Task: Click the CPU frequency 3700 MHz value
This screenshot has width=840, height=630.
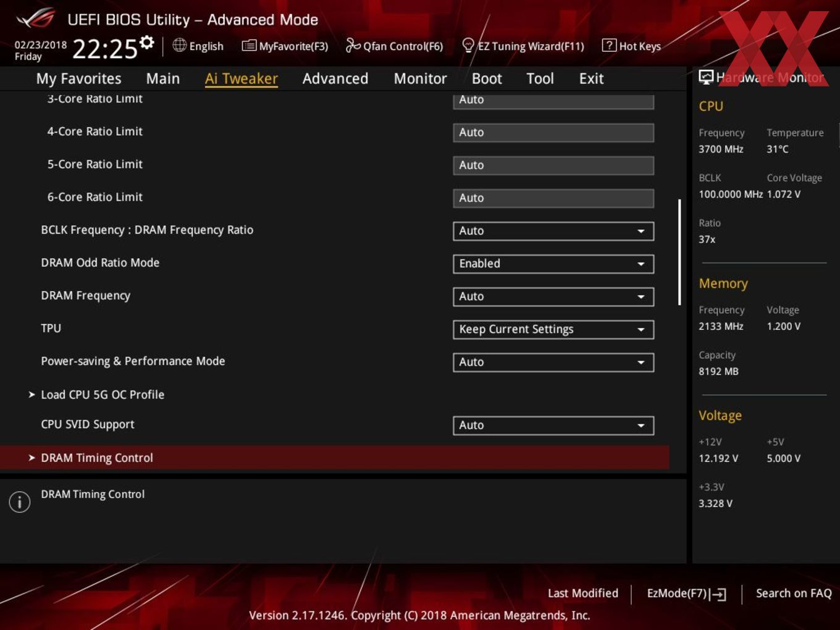Action: coord(721,149)
